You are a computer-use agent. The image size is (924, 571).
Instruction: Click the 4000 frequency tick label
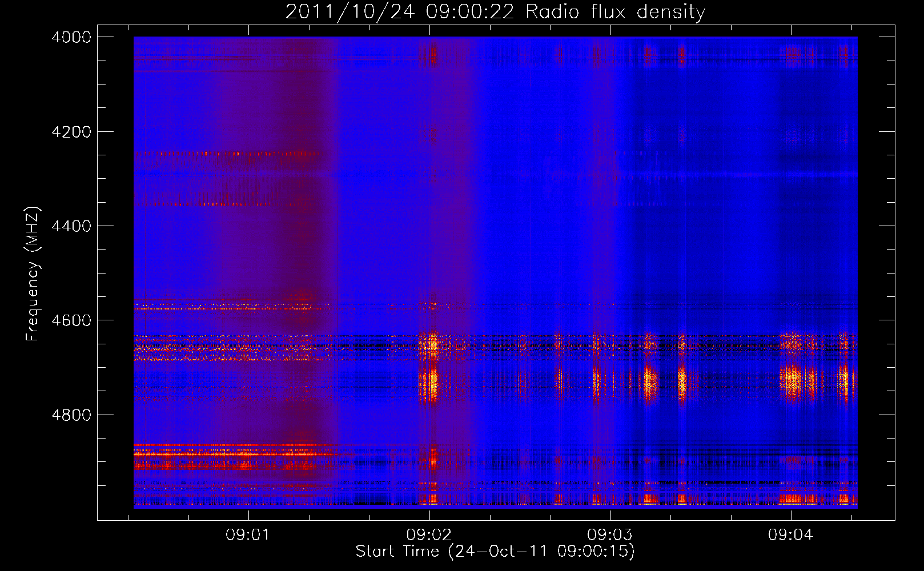[x=71, y=37]
